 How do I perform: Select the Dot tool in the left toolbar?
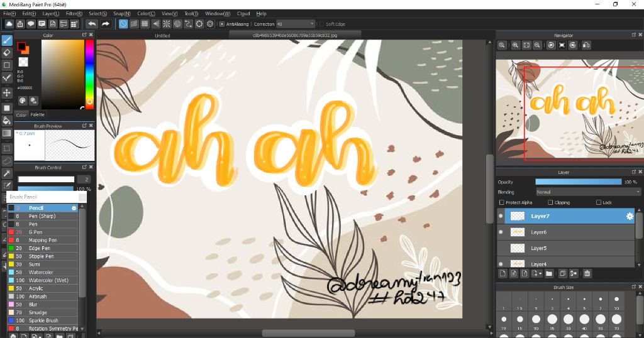pos(6,78)
